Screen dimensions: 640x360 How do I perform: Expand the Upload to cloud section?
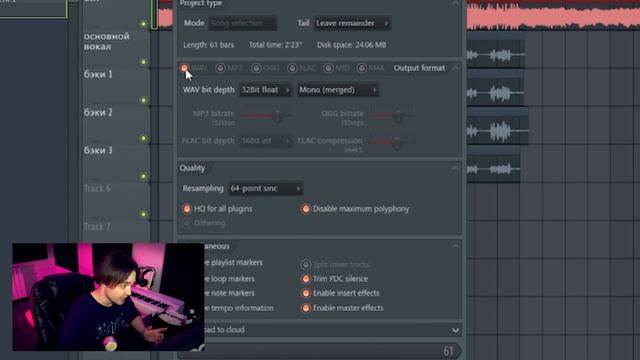click(x=456, y=330)
